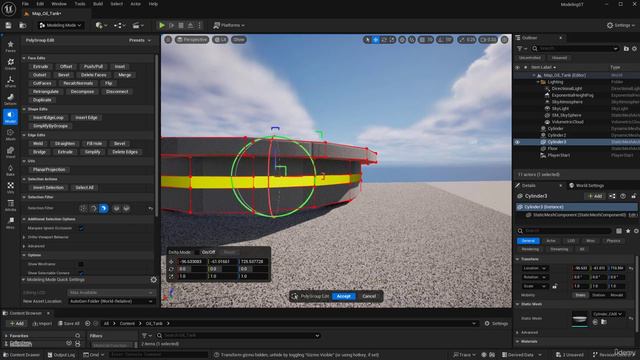Open the Deform tools category
Screen dimensions: 640x360
coord(10,99)
